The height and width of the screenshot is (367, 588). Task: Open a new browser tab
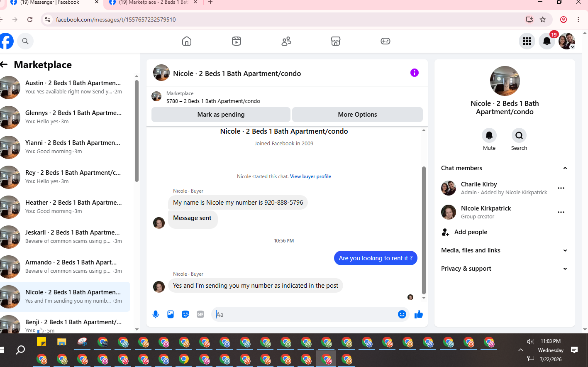[x=210, y=2]
